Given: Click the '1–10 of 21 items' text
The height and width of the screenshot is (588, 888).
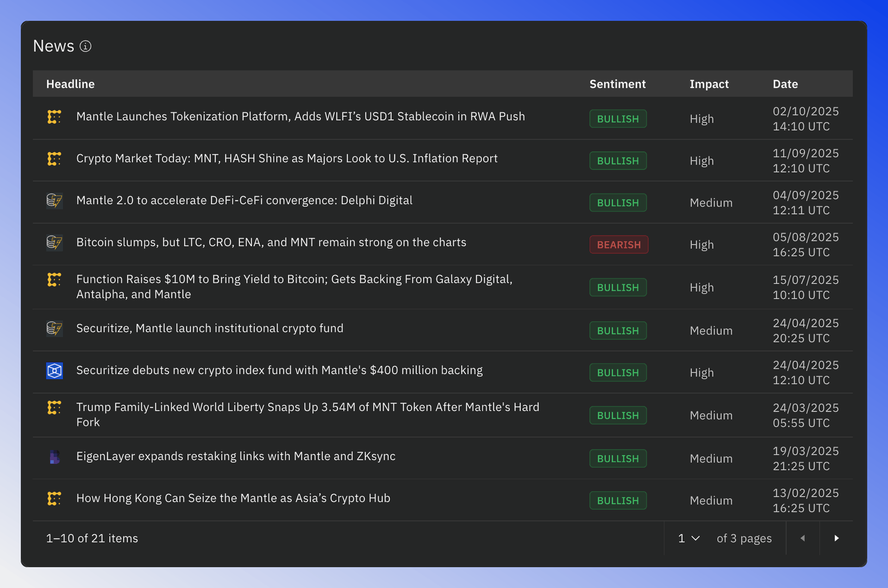Looking at the screenshot, I should (92, 538).
